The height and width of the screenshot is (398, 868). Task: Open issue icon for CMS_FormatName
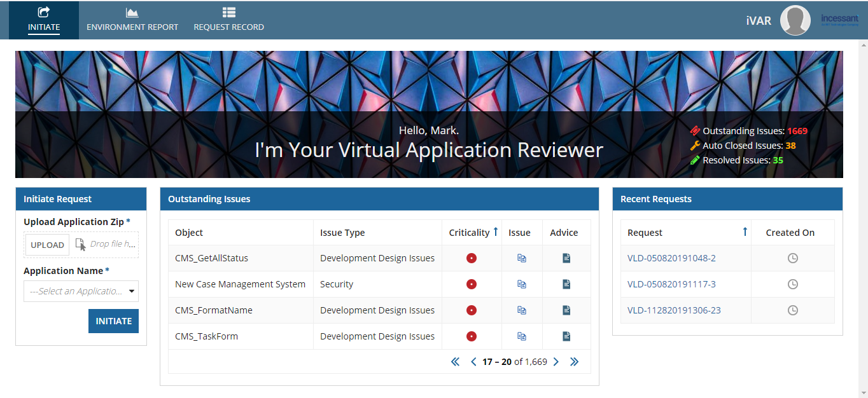(522, 310)
